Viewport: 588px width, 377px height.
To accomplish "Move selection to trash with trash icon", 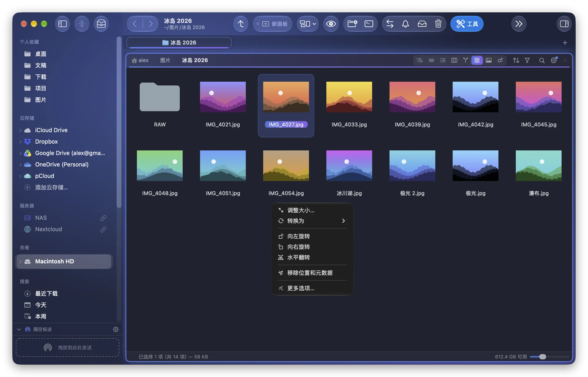I will 438,24.
